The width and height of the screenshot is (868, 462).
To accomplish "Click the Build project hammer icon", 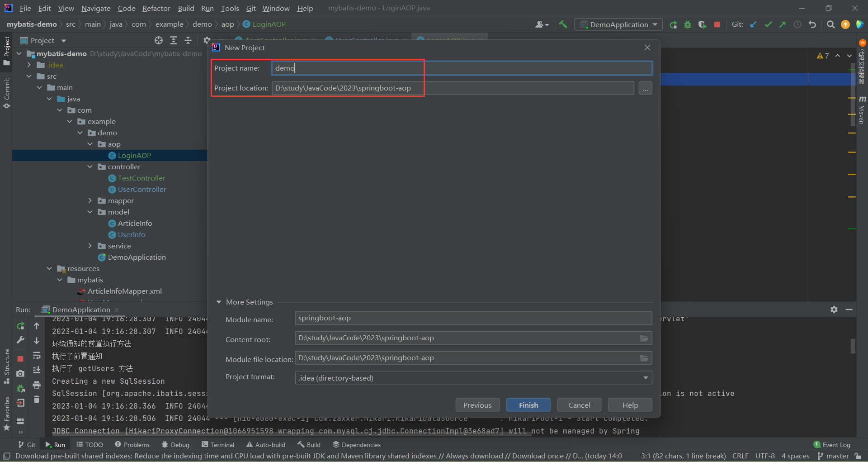I will pos(563,24).
